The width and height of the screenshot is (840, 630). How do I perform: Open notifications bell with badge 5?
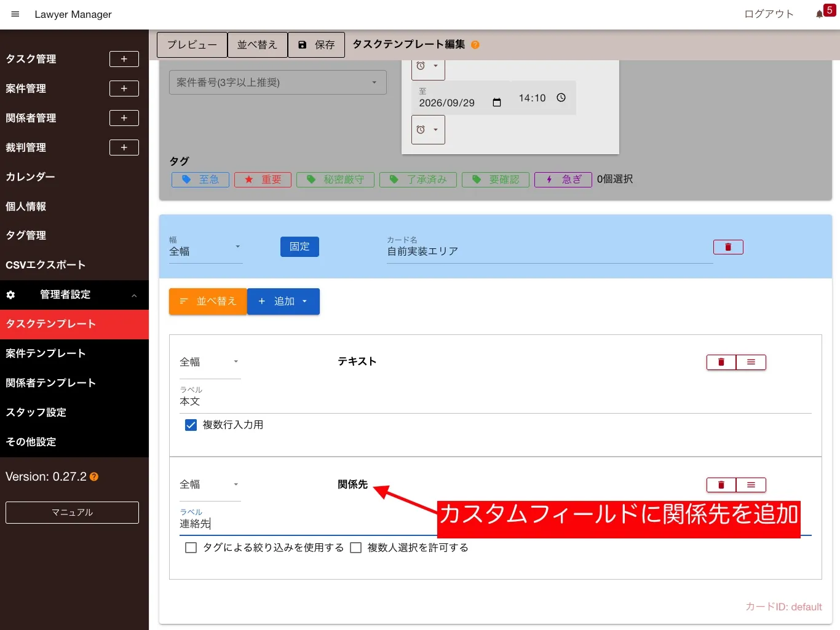click(820, 14)
